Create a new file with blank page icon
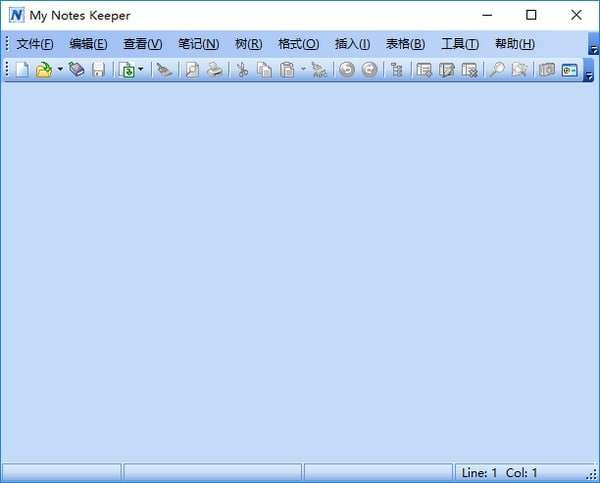 [x=22, y=70]
